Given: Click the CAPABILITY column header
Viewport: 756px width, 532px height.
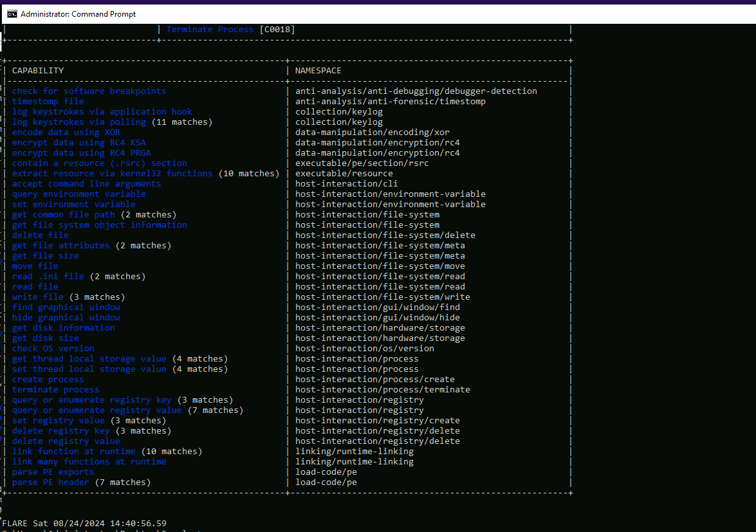Looking at the screenshot, I should coord(37,70).
